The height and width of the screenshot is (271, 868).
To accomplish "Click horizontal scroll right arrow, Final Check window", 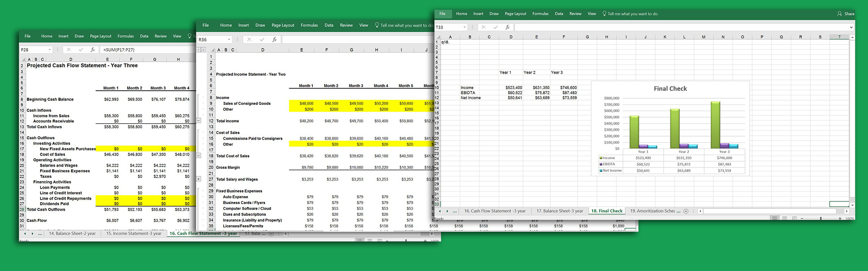I will click(846, 211).
